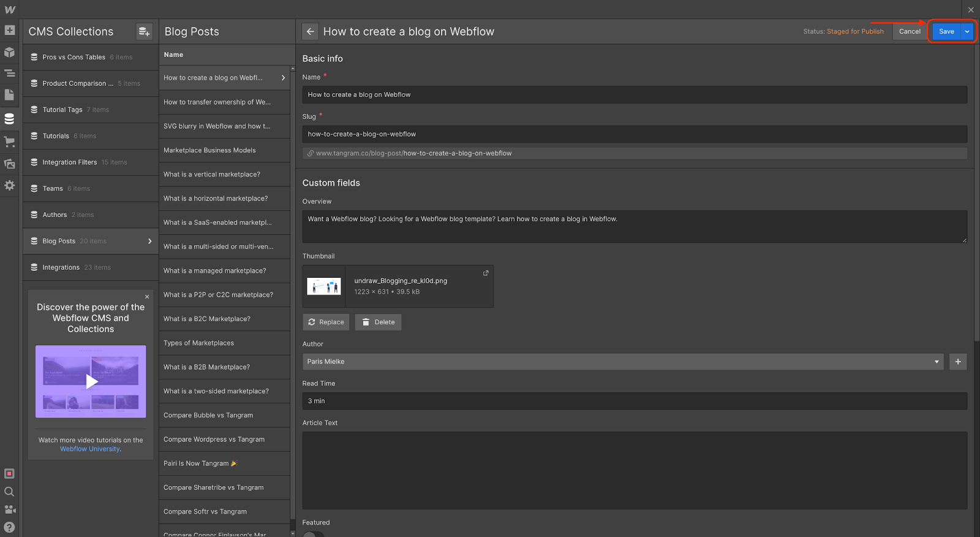The image size is (980, 537).
Task: Cancel editing the post
Action: pos(910,31)
